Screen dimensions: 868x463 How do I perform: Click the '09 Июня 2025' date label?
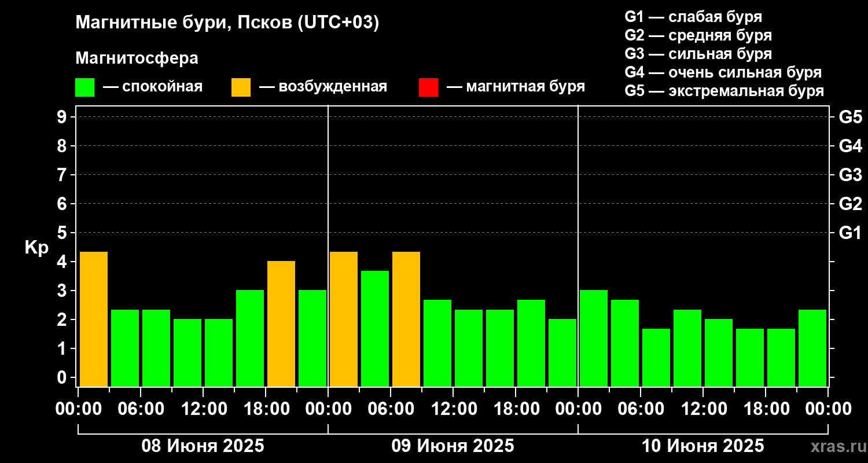[453, 446]
